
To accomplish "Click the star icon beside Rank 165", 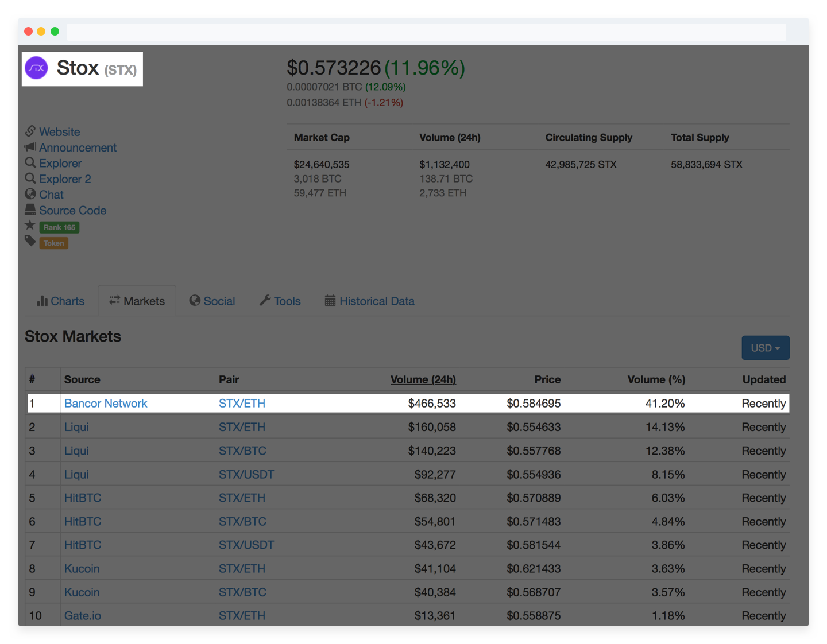I will pos(30,225).
